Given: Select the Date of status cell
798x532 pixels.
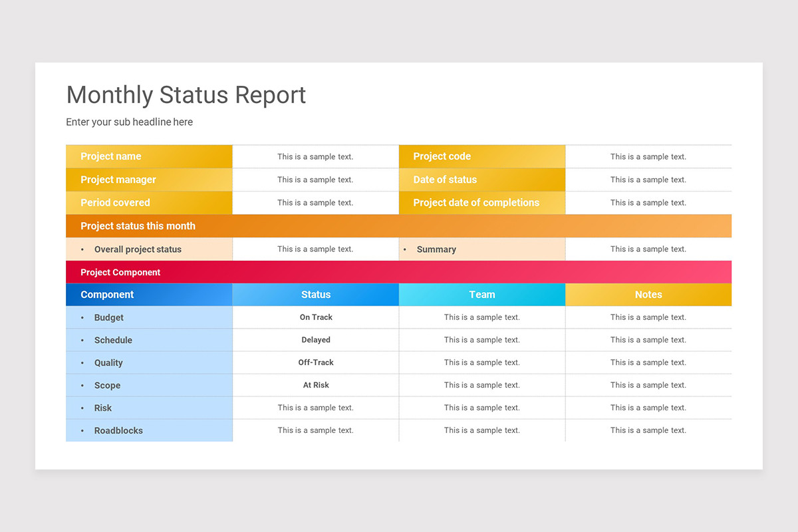Looking at the screenshot, I should click(444, 180).
